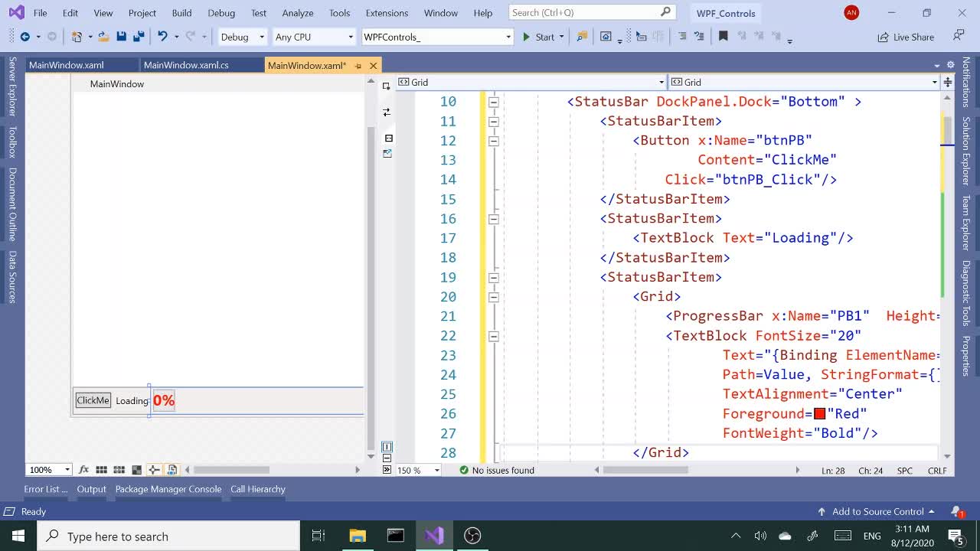Collapse the Grid element on line 20
Viewport: 980px width, 551px height.
click(x=494, y=297)
